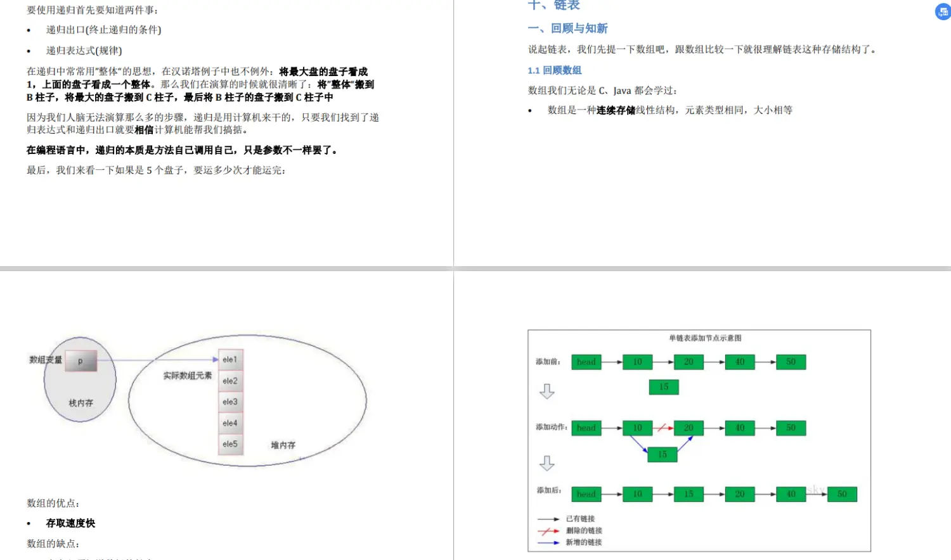Click the 添加后 row label
This screenshot has width=951, height=560.
[x=549, y=491]
